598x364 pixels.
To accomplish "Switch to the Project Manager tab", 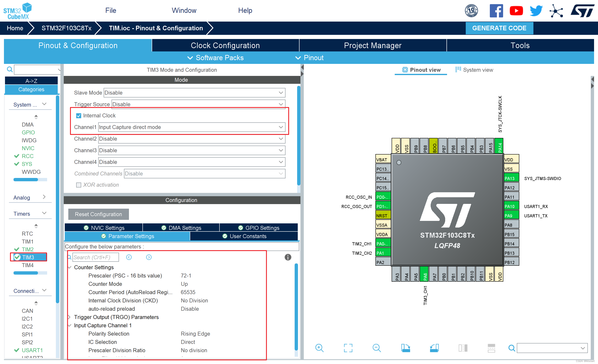I will click(x=373, y=45).
